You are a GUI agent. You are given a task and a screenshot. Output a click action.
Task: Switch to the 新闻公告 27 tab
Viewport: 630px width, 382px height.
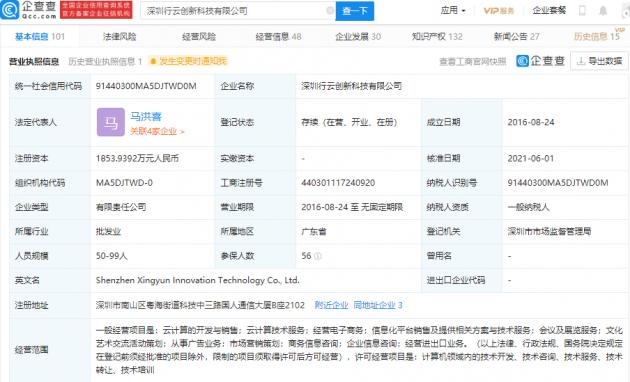click(516, 37)
